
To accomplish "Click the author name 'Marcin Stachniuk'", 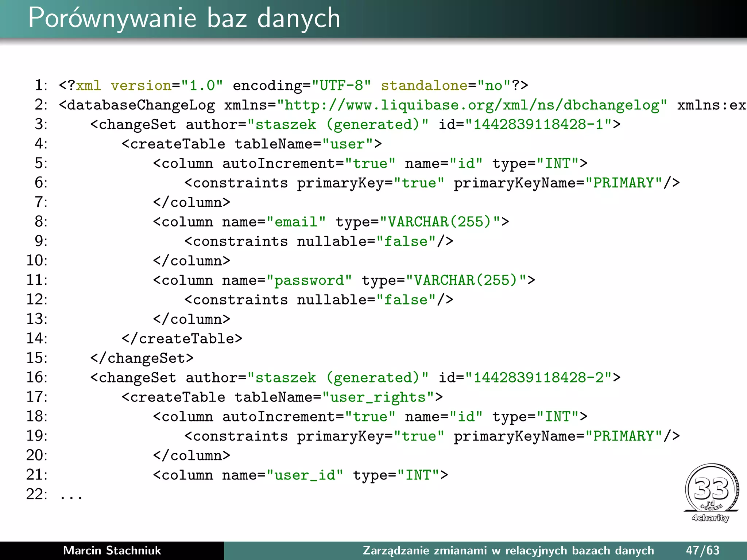I will click(x=112, y=551).
